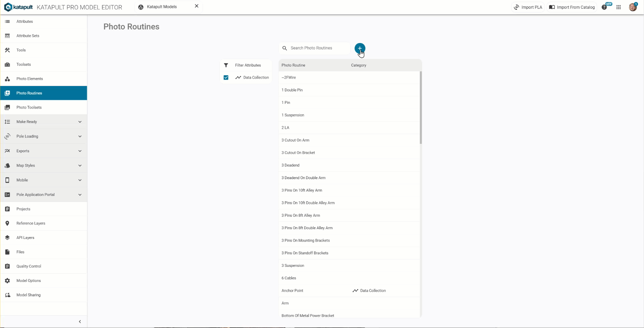Uncheck the Data Collection filter checkbox
Image resolution: width=644 pixels, height=328 pixels.
(x=226, y=78)
